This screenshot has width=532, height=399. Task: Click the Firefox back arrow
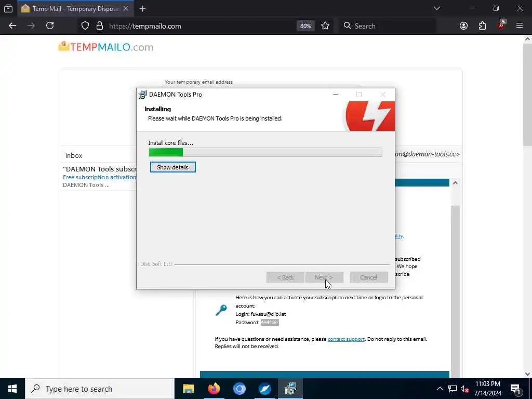pos(12,26)
